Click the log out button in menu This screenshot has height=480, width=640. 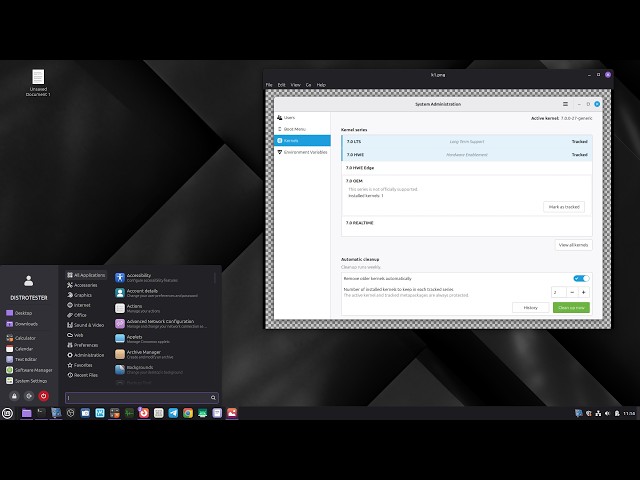(x=29, y=396)
